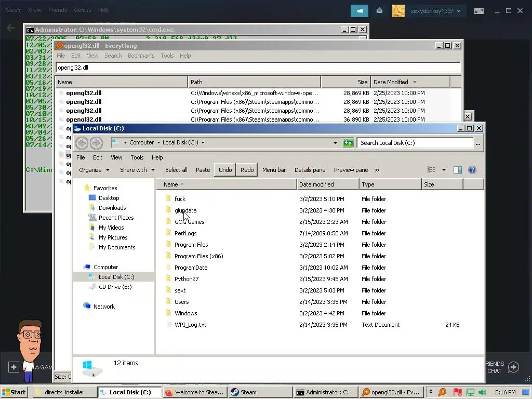Select the GOG Games folder icon
The width and height of the screenshot is (532, 399).
click(168, 221)
